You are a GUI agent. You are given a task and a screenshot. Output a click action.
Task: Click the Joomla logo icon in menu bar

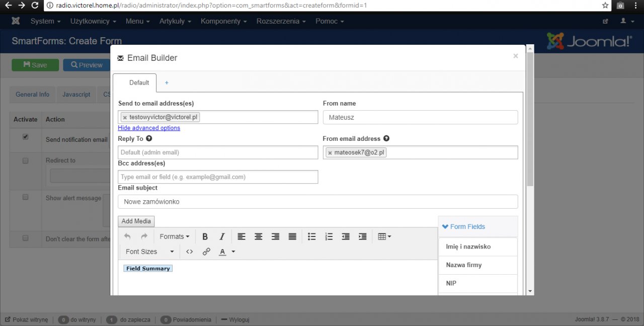click(16, 21)
